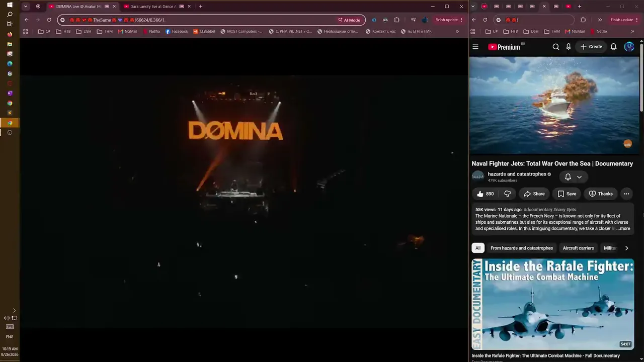
Task: Open File Explorer from the taskbar
Action: (10, 44)
